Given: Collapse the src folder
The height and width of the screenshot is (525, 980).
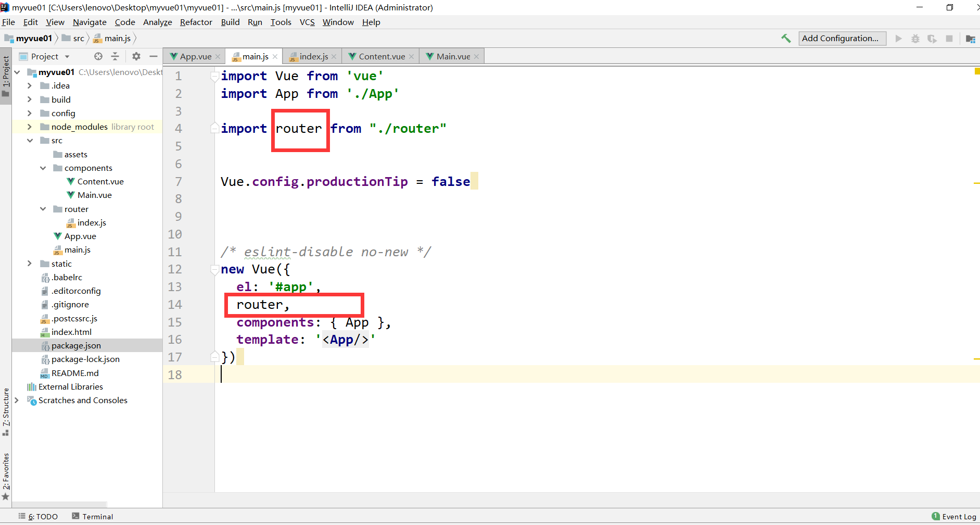Looking at the screenshot, I should [x=30, y=141].
